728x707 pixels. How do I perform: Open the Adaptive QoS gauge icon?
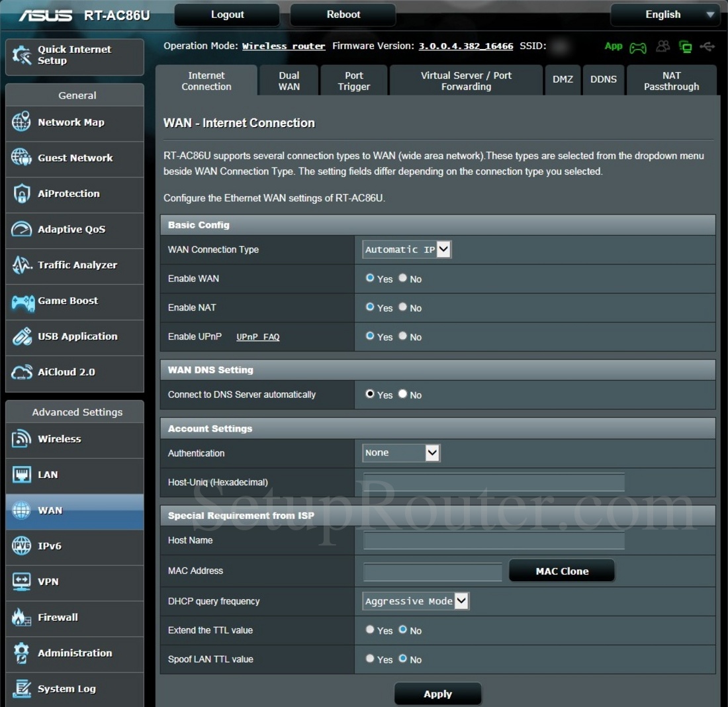[21, 230]
